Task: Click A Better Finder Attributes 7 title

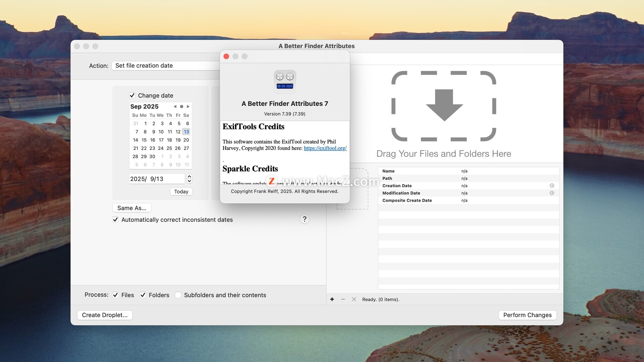Action: pyautogui.click(x=285, y=104)
